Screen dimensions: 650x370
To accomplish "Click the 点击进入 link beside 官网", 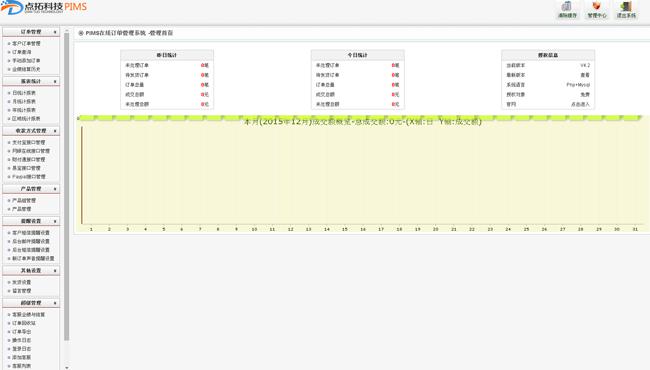I will tap(580, 104).
